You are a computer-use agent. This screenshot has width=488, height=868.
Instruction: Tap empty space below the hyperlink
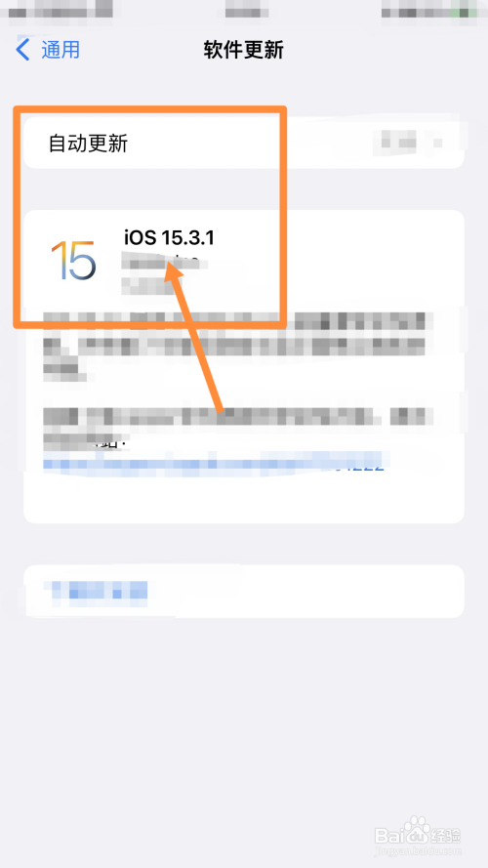click(x=243, y=498)
